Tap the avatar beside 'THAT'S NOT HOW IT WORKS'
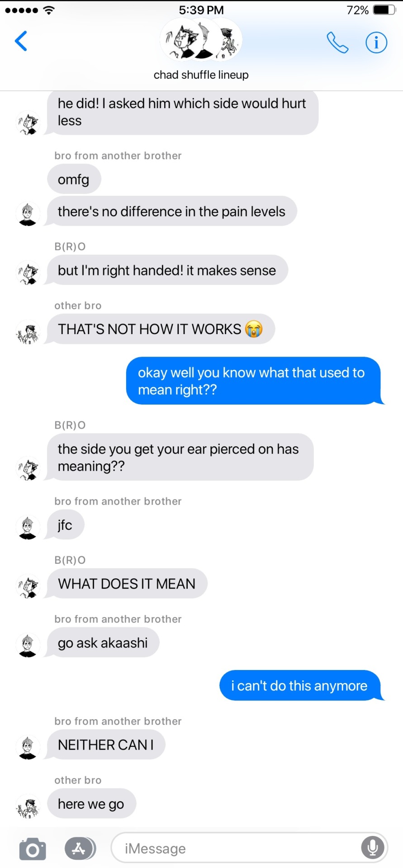This screenshot has height=868, width=403. [x=28, y=332]
